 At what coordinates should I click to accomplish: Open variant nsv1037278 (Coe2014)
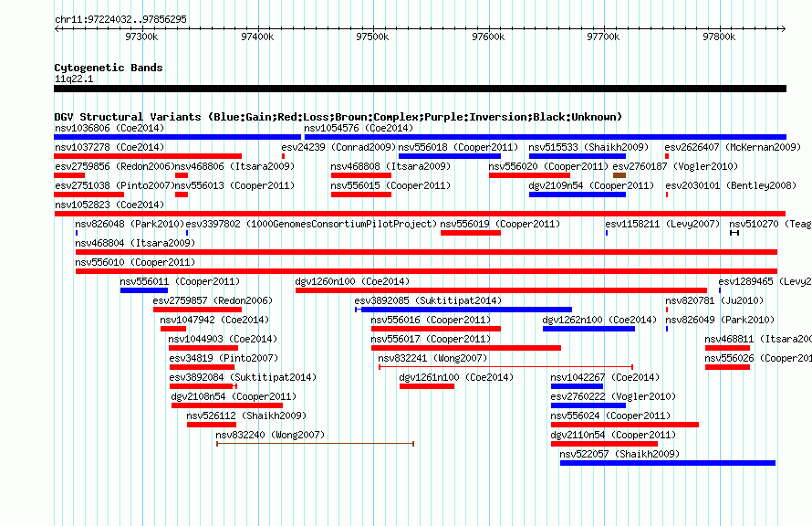pyautogui.click(x=148, y=156)
